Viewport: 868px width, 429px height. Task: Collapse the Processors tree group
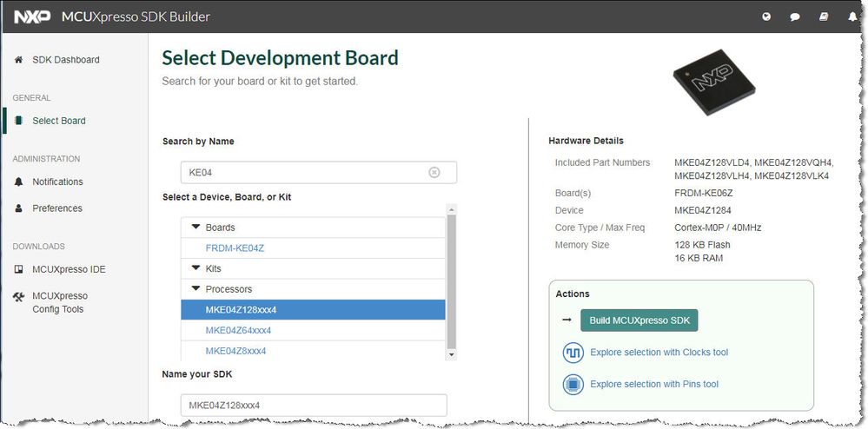click(196, 288)
